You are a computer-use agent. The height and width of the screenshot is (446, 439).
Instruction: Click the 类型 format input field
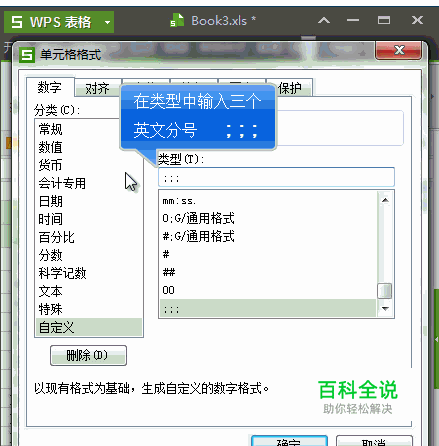276,177
